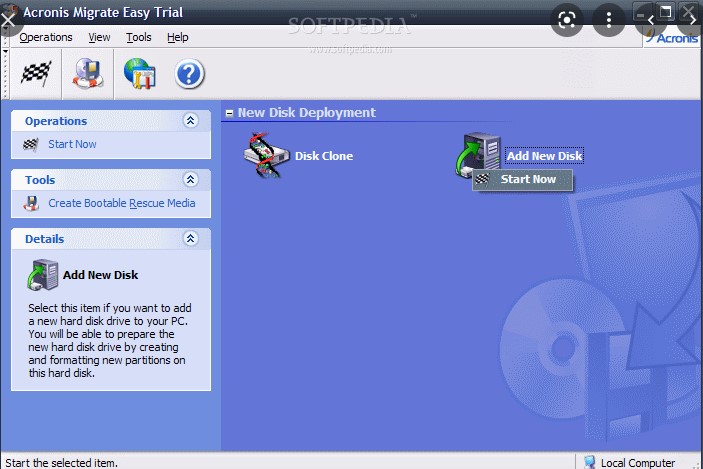
Task: Click the highlighted Add New Disk label
Action: [x=544, y=156]
